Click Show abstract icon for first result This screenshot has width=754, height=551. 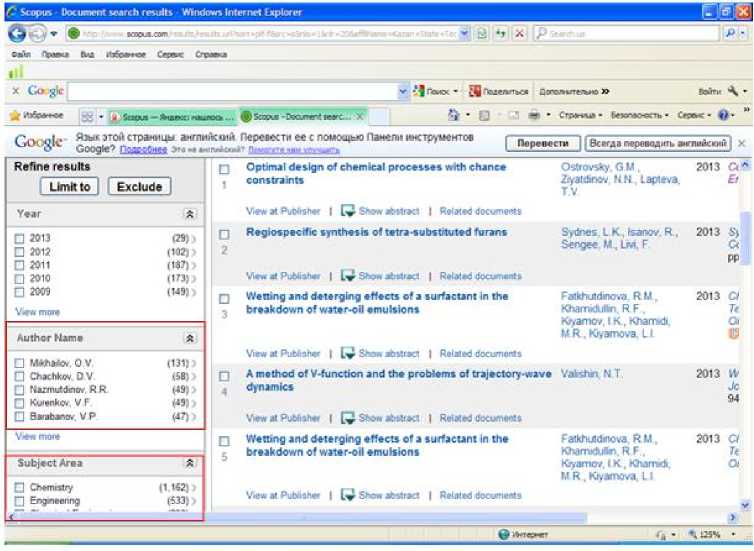coord(348,211)
